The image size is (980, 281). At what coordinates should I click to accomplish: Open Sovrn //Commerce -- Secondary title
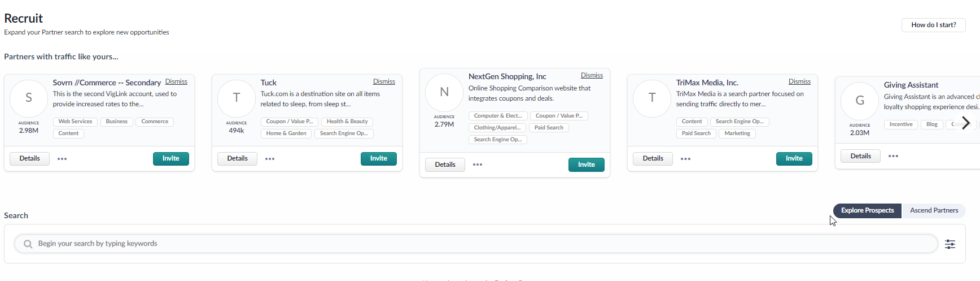tap(107, 83)
